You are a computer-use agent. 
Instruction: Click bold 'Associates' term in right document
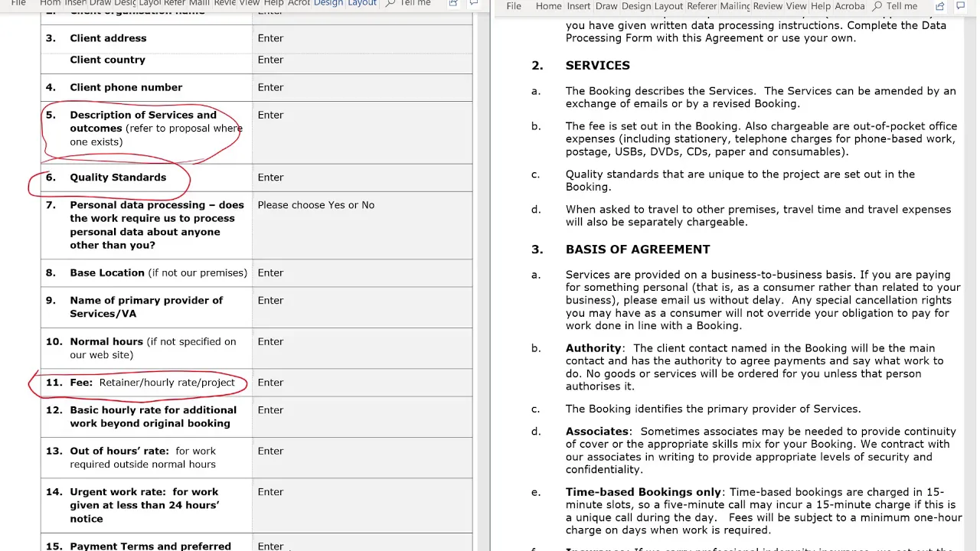597,432
